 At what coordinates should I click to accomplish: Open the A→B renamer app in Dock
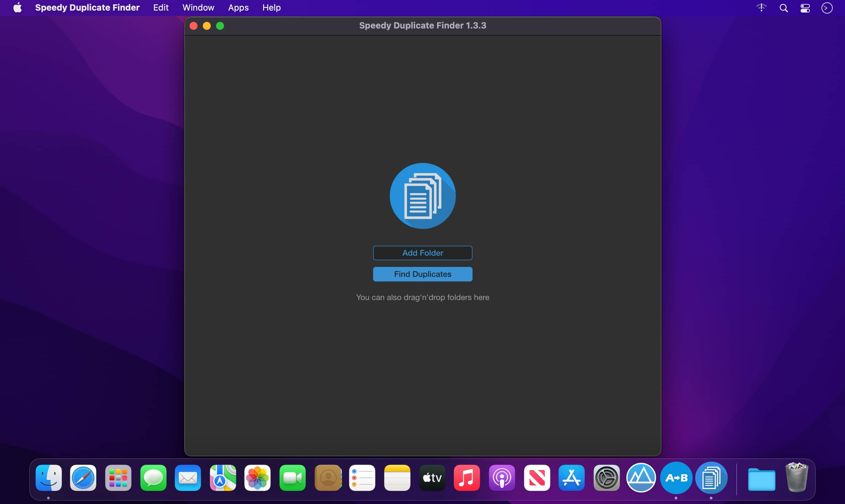(x=676, y=478)
